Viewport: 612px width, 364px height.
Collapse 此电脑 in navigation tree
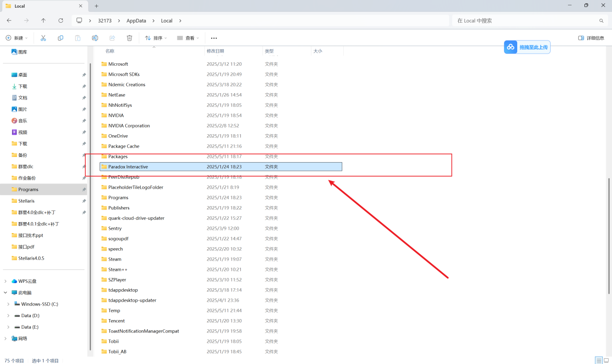[5, 293]
